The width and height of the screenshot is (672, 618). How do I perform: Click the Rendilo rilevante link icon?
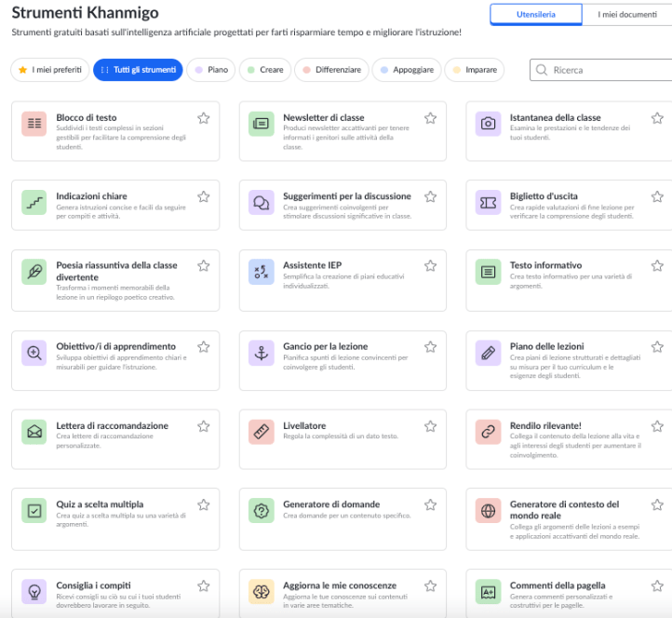tap(488, 432)
